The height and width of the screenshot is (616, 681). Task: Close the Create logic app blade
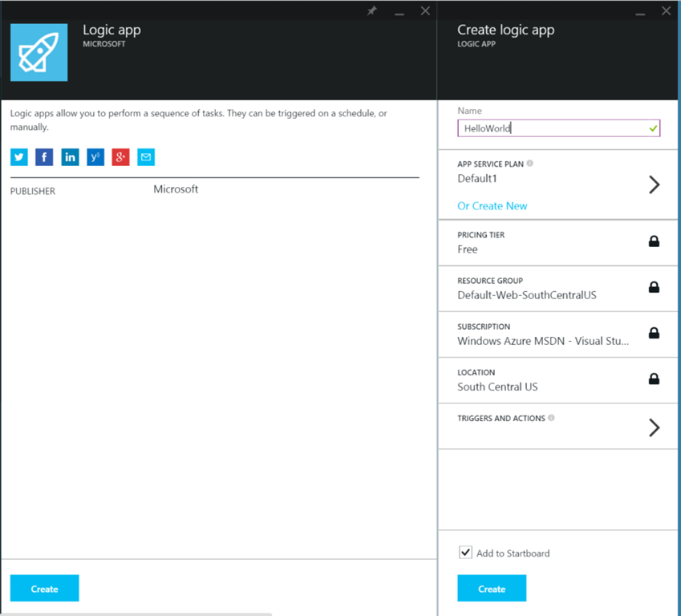click(666, 11)
